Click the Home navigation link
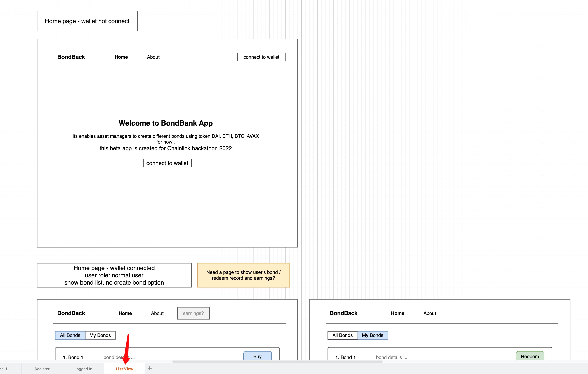588x374 pixels. [121, 57]
